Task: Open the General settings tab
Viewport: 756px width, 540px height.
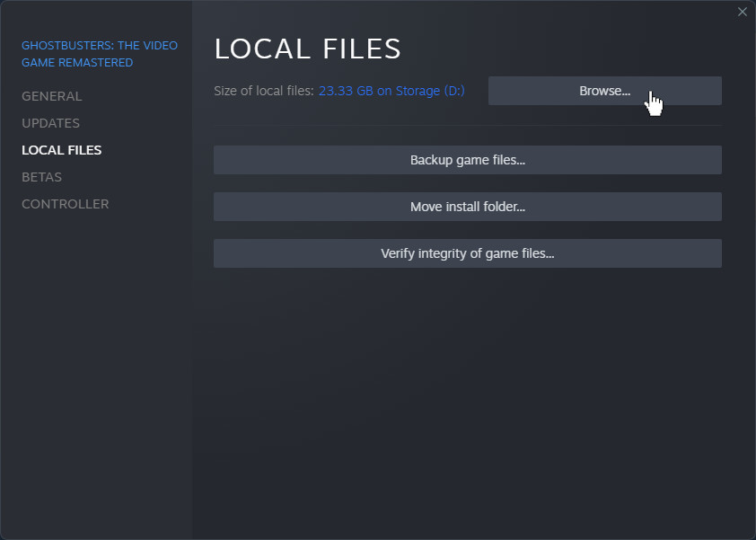Action: (51, 96)
